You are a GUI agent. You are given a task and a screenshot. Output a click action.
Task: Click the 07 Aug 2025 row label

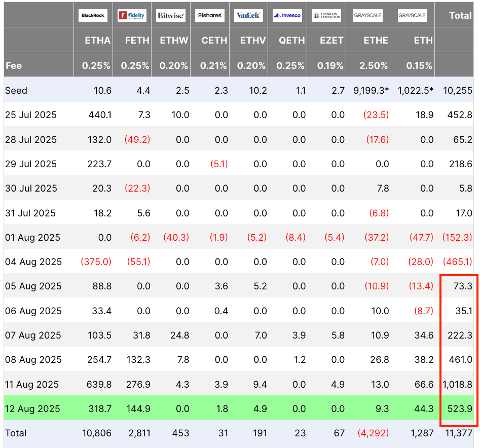click(x=33, y=335)
